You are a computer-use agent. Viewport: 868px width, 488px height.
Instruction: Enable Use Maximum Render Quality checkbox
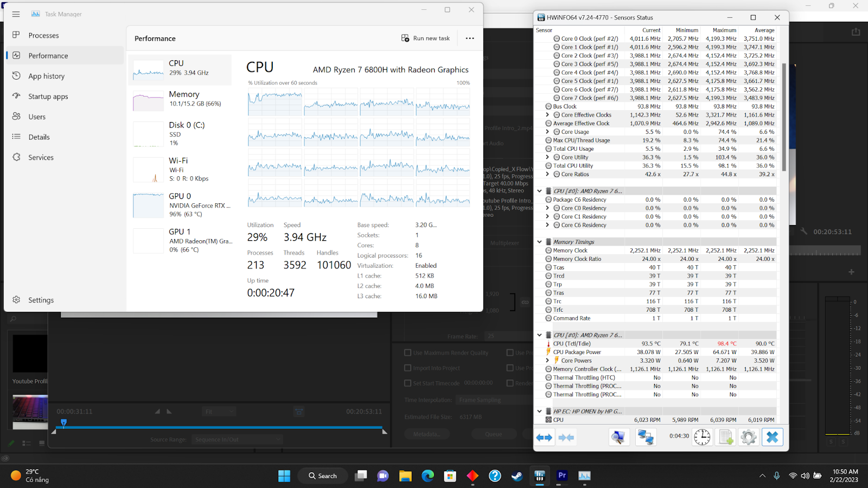tap(408, 352)
